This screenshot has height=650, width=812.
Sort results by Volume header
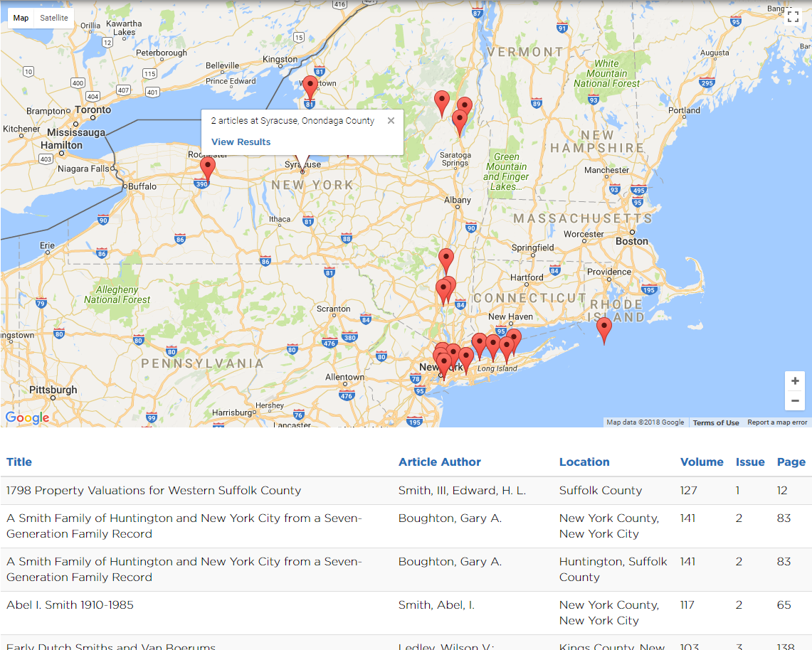point(701,462)
